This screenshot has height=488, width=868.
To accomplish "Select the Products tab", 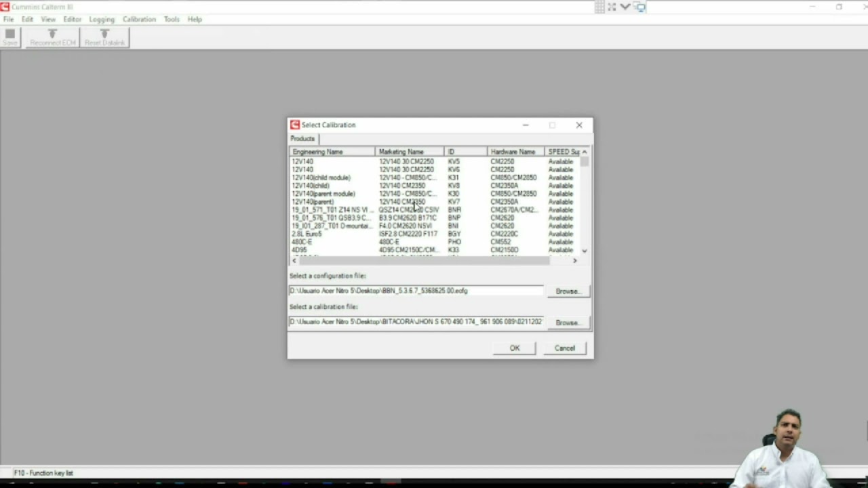I will tap(302, 138).
